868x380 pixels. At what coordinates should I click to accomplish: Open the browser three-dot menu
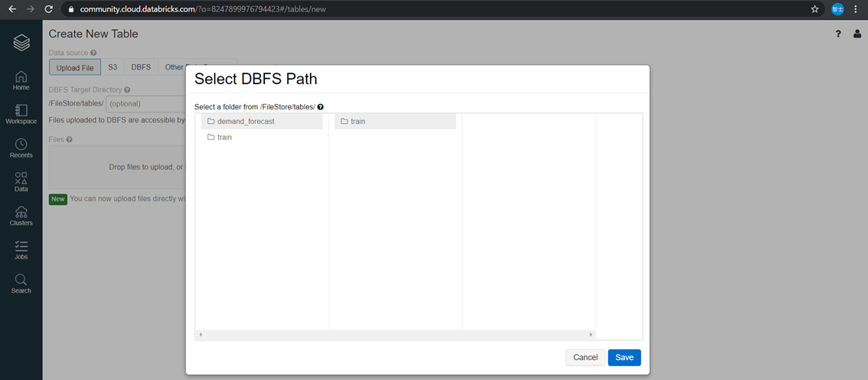coord(856,9)
